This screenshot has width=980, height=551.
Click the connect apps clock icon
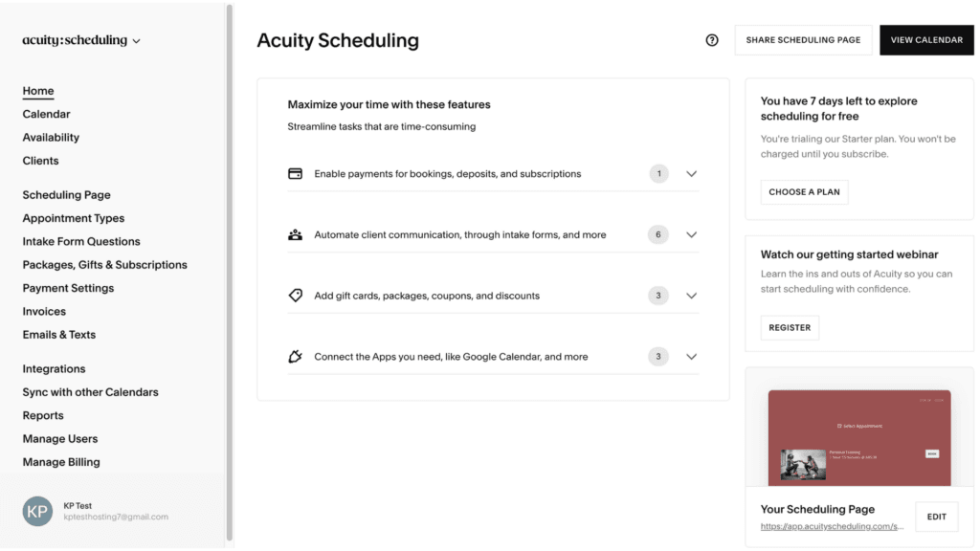[x=296, y=356]
